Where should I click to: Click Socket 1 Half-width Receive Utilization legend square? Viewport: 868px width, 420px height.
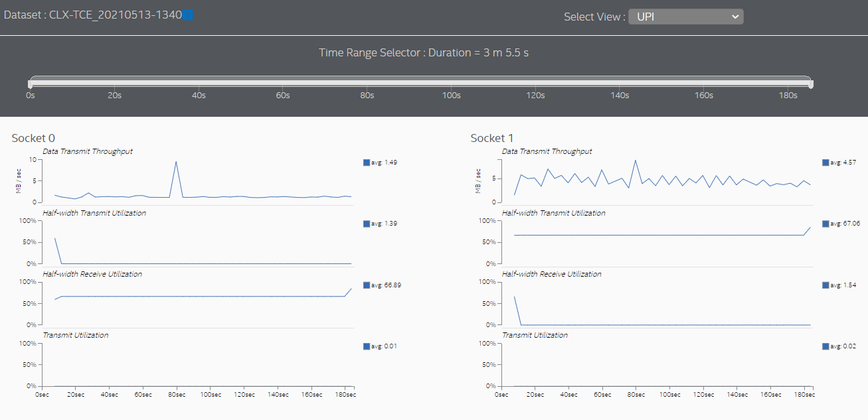tap(825, 285)
